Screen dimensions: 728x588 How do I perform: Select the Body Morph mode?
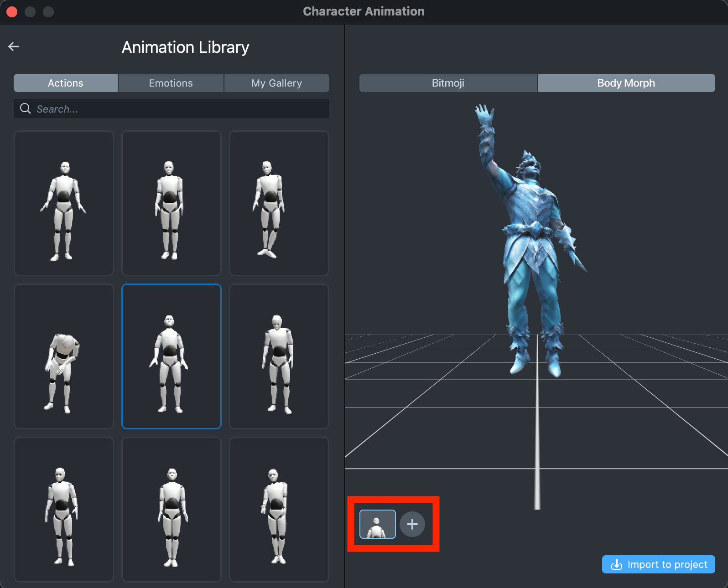pyautogui.click(x=626, y=83)
